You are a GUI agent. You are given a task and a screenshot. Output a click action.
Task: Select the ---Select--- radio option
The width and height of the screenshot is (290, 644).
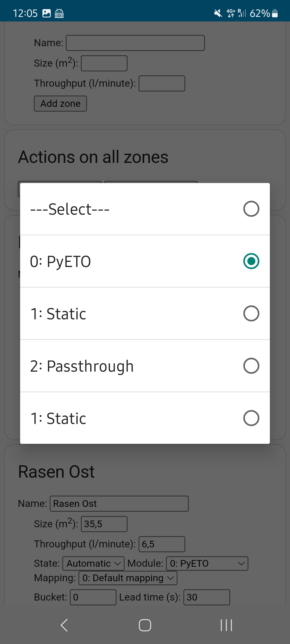145,209
